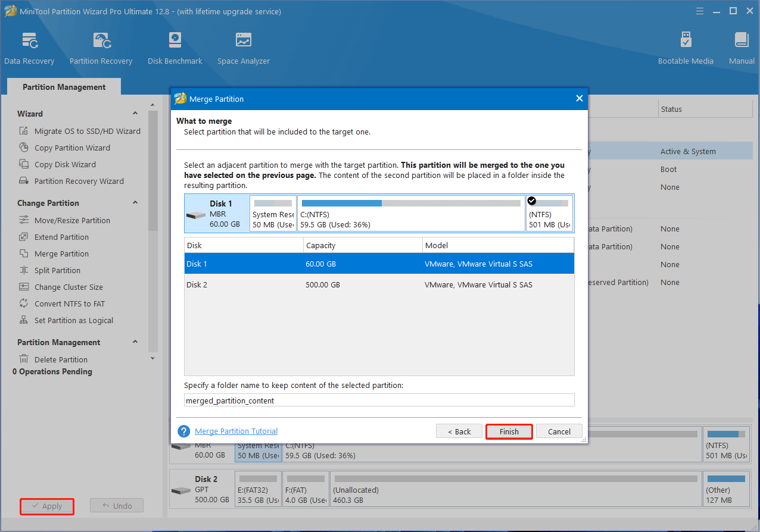
Task: Cancel the Merge Partition dialog
Action: 559,431
